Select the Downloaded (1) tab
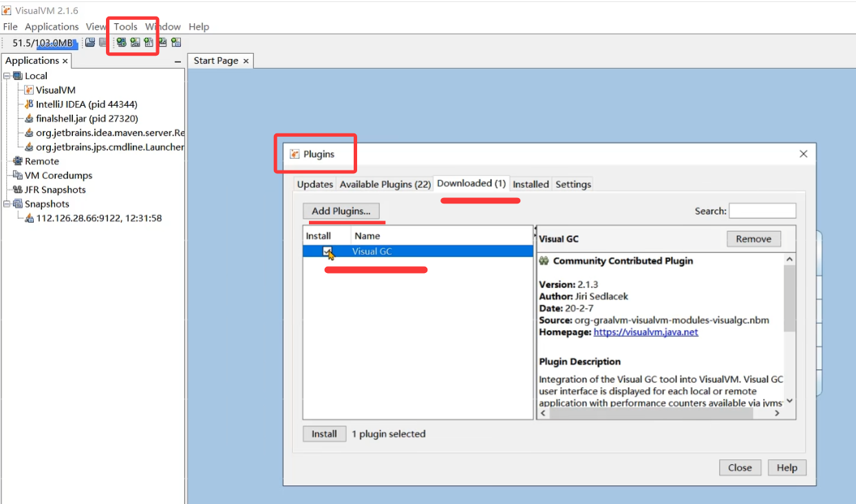This screenshot has width=856, height=504. coord(471,184)
